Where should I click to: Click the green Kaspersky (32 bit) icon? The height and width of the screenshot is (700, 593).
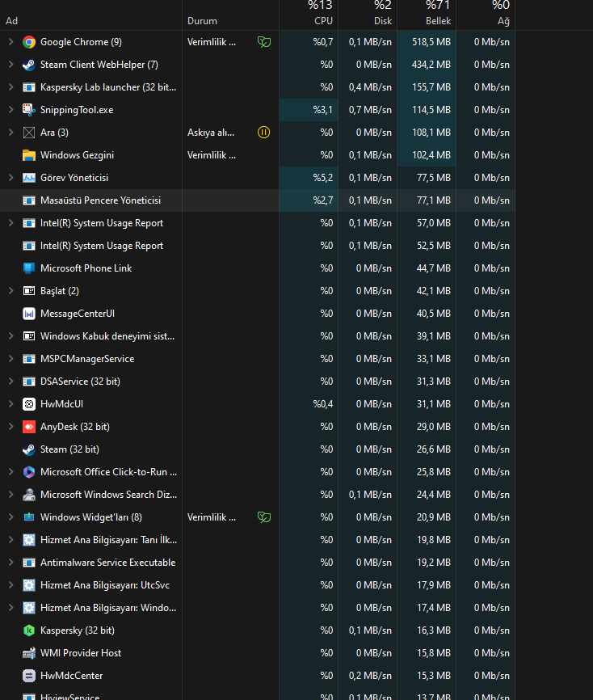click(x=29, y=630)
